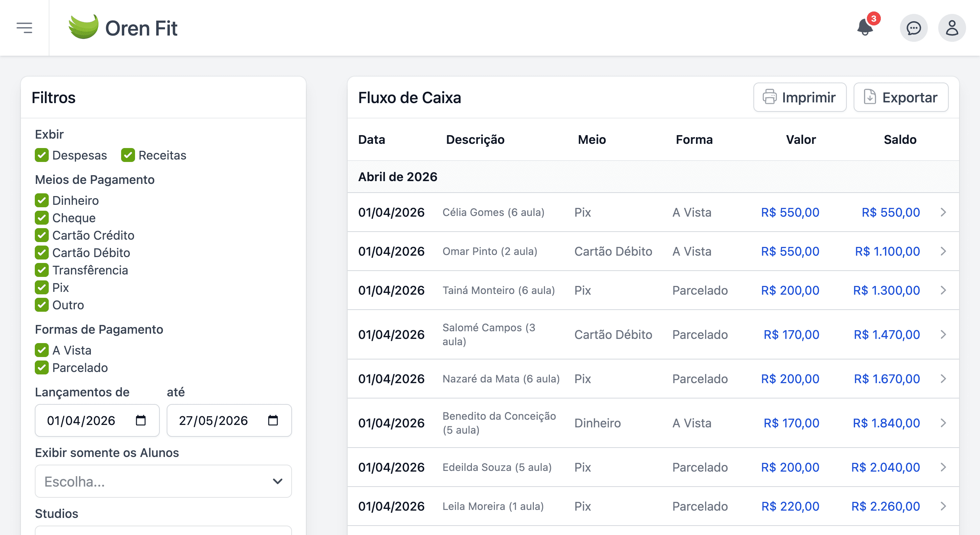Toggle the Pix filter checkbox

click(42, 287)
